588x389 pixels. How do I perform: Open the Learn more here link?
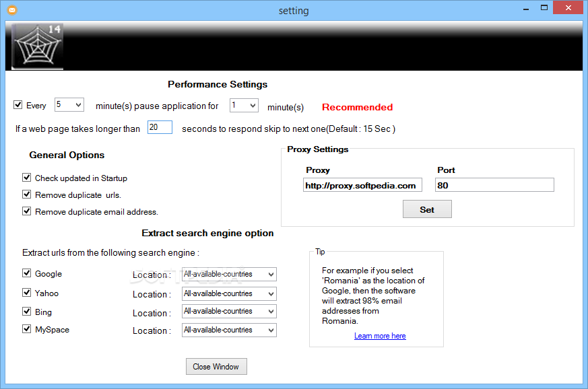click(380, 336)
